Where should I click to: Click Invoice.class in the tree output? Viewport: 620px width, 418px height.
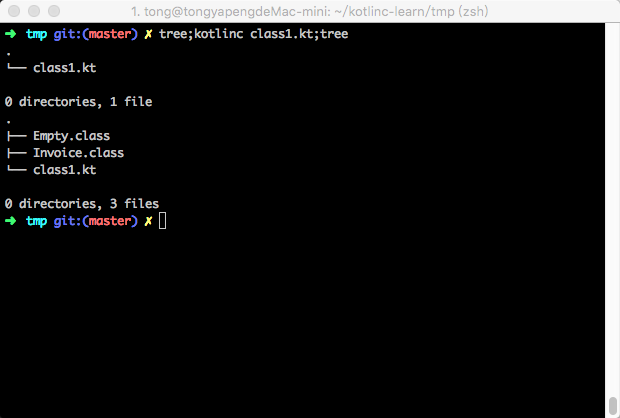pos(79,153)
